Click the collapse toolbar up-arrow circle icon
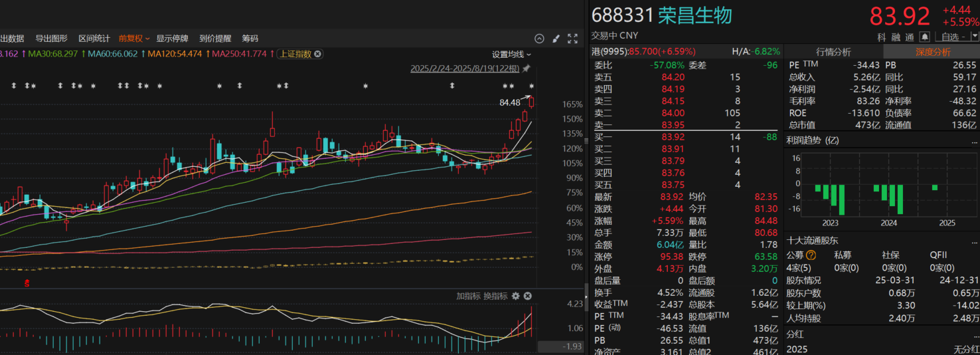This screenshot has height=355, width=980. point(539,39)
